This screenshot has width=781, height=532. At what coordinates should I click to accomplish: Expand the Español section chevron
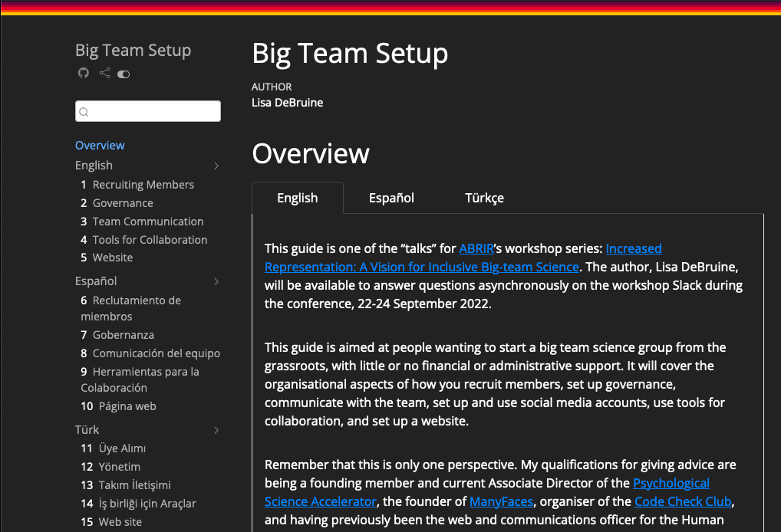point(216,281)
